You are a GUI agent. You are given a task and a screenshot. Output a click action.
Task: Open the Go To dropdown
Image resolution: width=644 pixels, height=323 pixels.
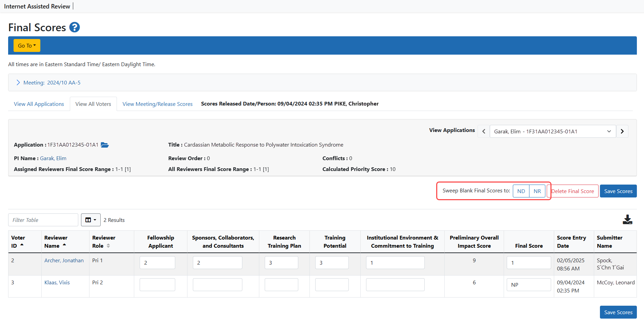[x=27, y=45]
